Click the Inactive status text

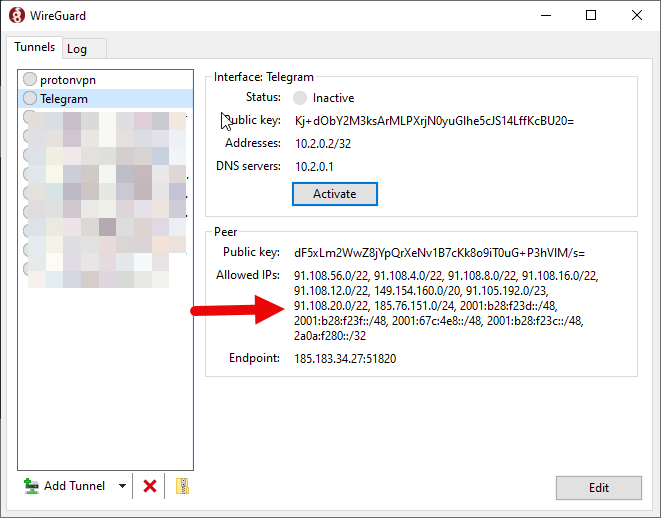[333, 98]
